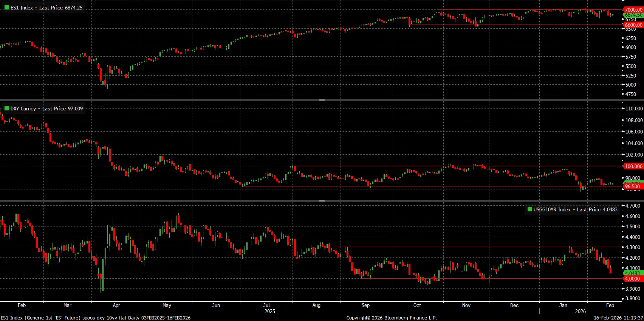
Task: Click the red 4.0000 yield level tag
Action: (632, 279)
